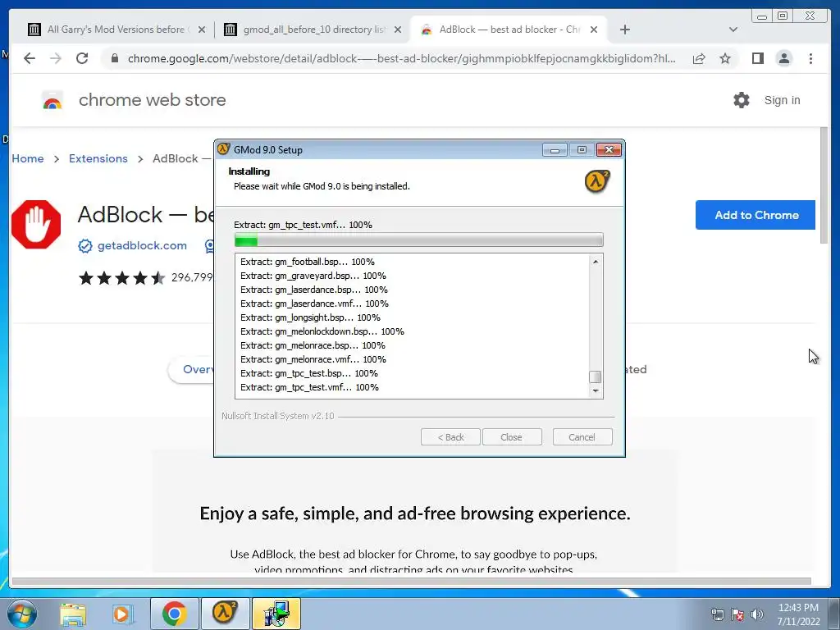Open web store settings gear
The image size is (840, 630).
(742, 100)
